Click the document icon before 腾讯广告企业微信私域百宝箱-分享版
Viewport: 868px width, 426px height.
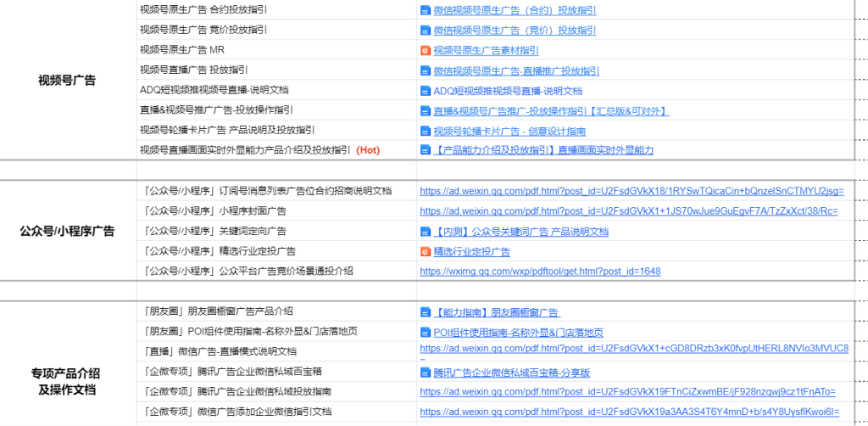(426, 373)
